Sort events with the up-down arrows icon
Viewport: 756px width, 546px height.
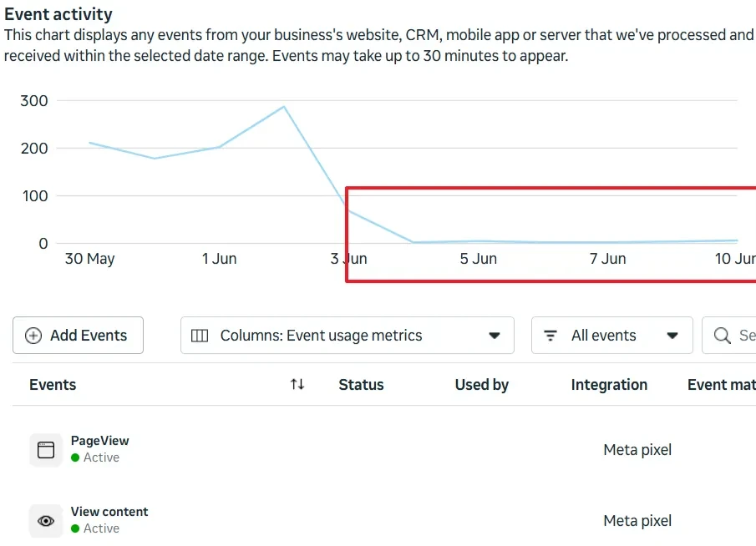297,385
